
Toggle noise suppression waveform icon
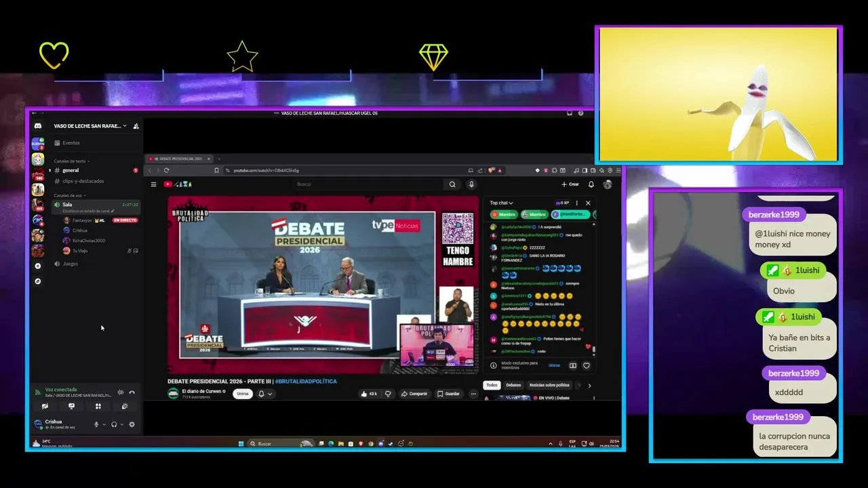click(x=121, y=392)
